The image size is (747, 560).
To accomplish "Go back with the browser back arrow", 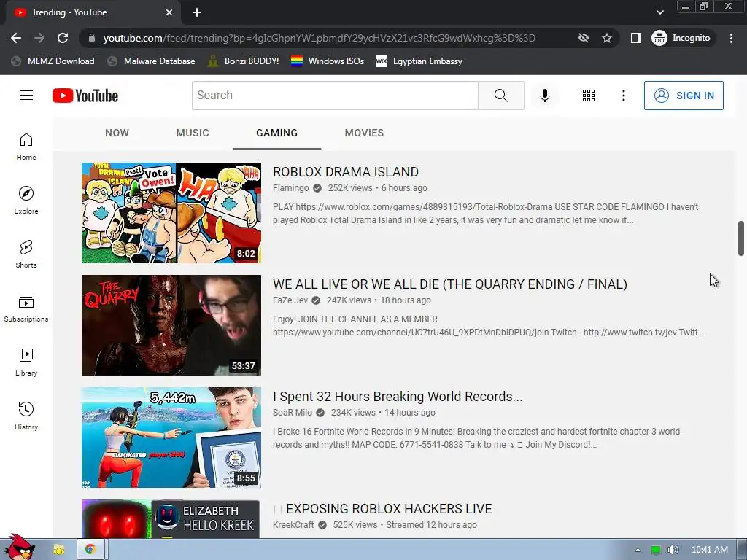I will [x=16, y=38].
